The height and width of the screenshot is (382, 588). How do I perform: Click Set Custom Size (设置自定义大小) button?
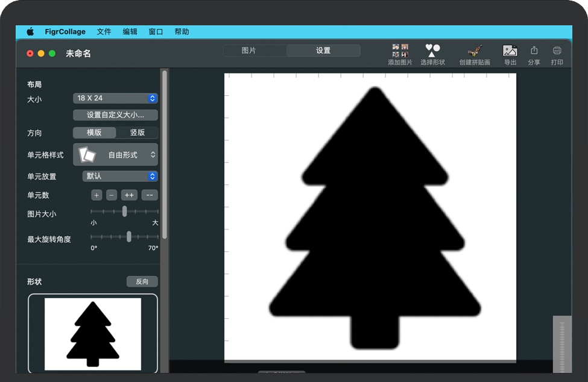pos(115,115)
